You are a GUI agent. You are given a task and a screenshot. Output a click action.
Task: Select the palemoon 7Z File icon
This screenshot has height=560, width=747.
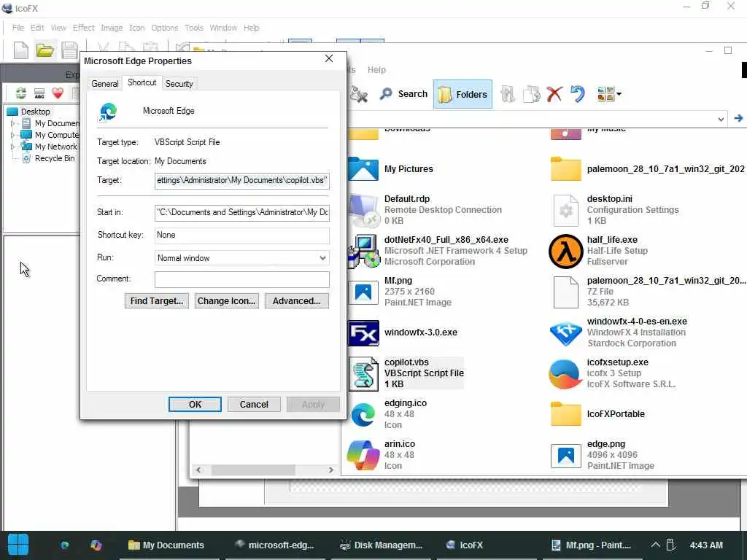(x=565, y=292)
